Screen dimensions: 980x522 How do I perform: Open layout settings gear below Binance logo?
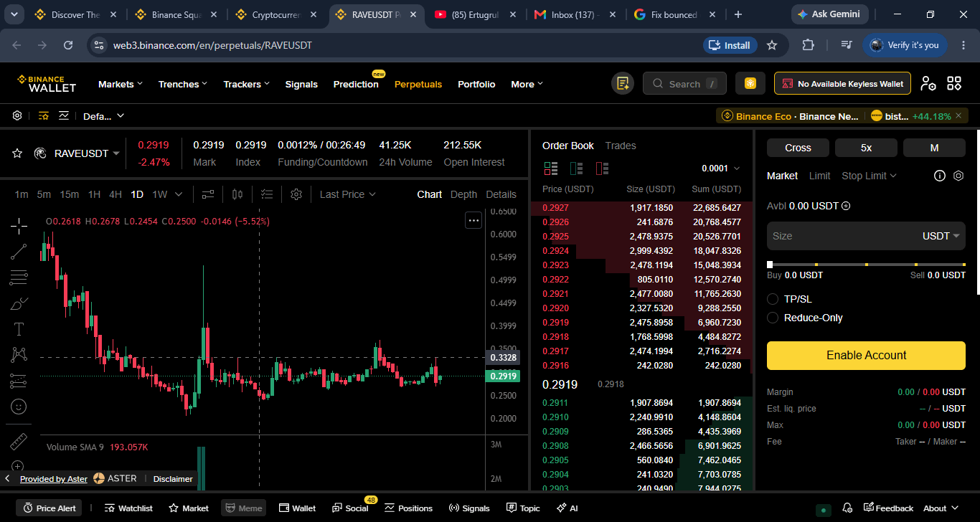coord(17,115)
